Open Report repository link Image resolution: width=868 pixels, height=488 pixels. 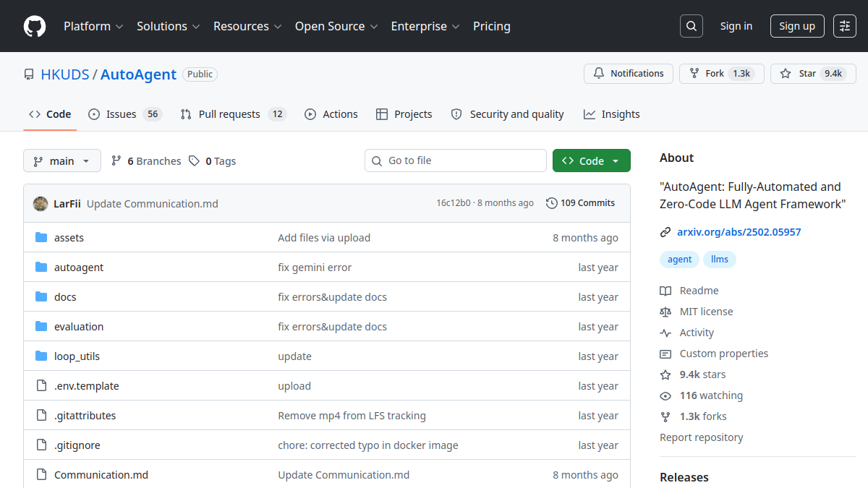click(x=702, y=437)
